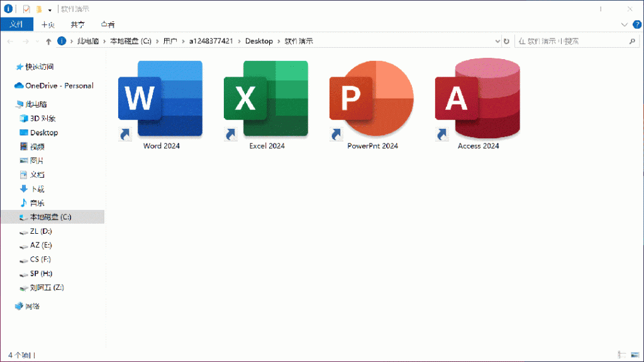The image size is (644, 362).
Task: Click the New Folder quick access icon
Action: point(39,9)
